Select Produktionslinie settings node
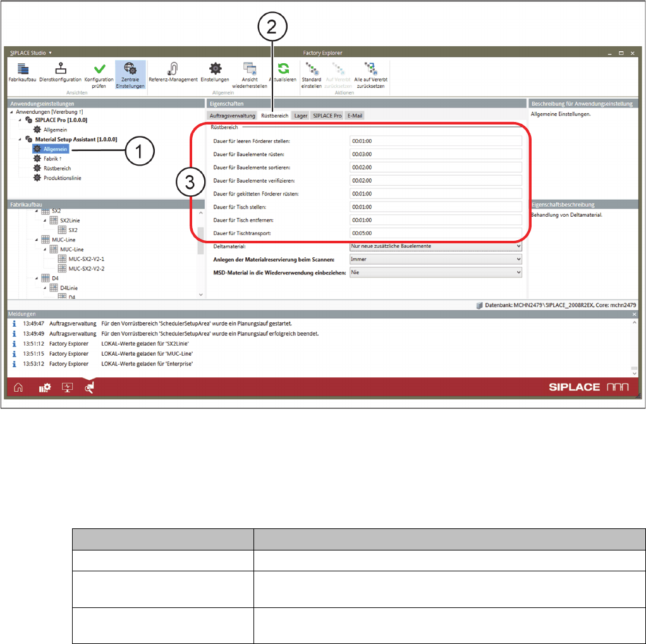 62,178
